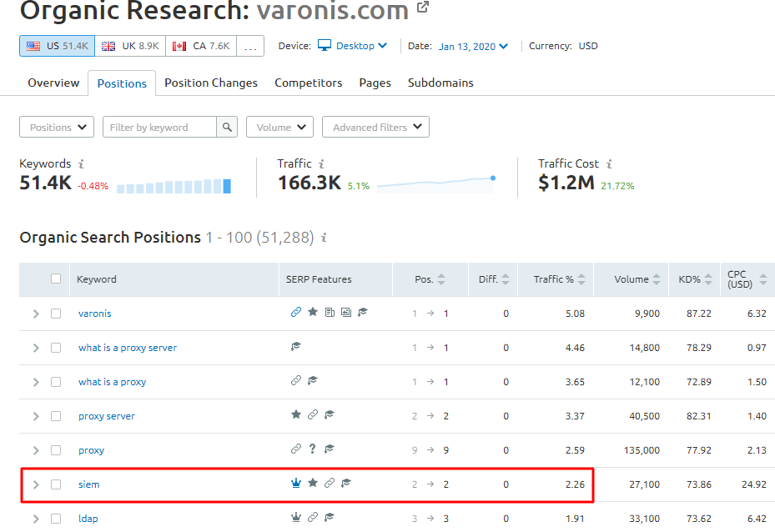This screenshot has height=532, width=775.
Task: Click the keywords trend bar chart
Action: (174, 186)
